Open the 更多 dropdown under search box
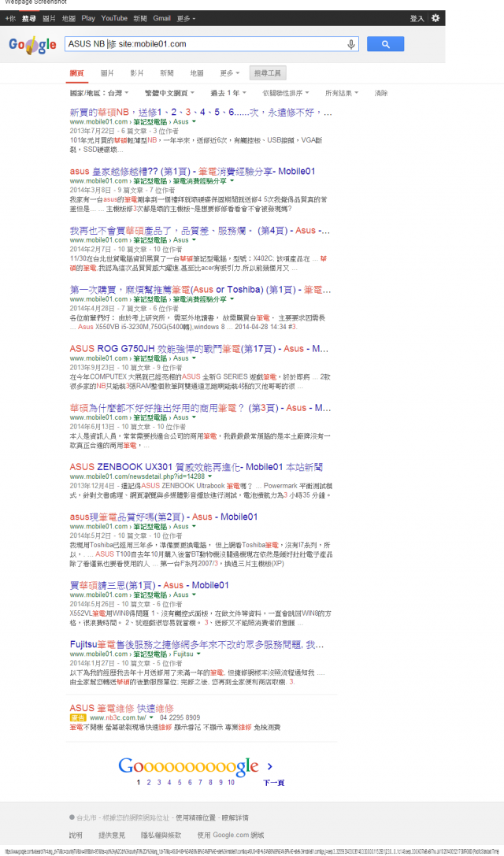Screen dimensions: 504x856 pyautogui.click(x=229, y=73)
